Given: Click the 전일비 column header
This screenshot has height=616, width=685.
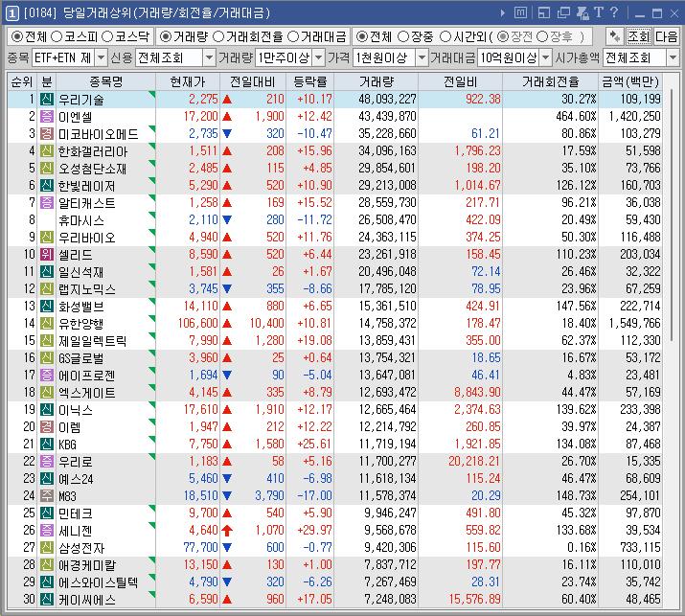Looking at the screenshot, I should pos(460,81).
